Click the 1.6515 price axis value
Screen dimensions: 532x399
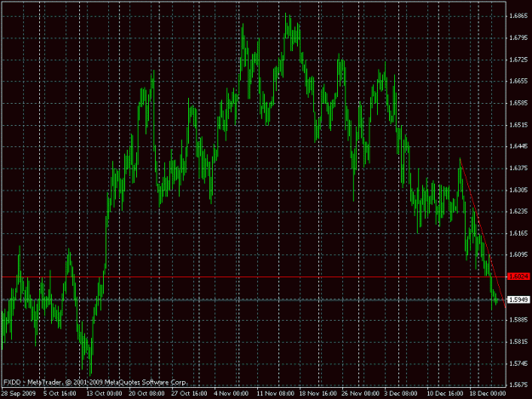tap(518, 125)
